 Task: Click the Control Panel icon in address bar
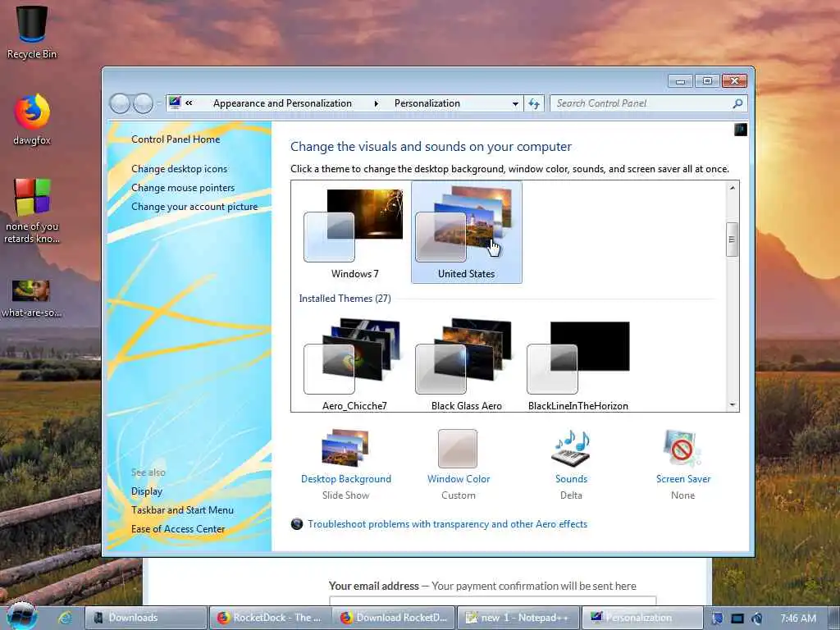coord(175,103)
